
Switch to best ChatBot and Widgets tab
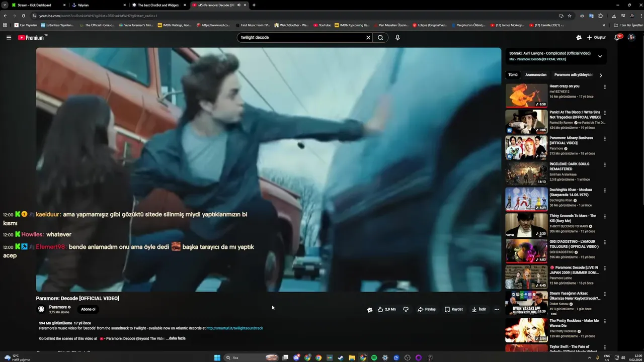click(158, 5)
